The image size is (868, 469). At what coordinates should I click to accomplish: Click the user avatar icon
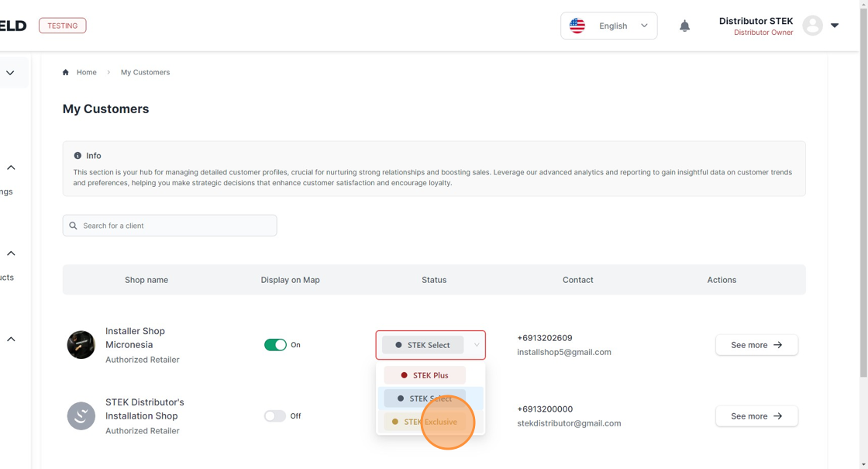tap(813, 26)
